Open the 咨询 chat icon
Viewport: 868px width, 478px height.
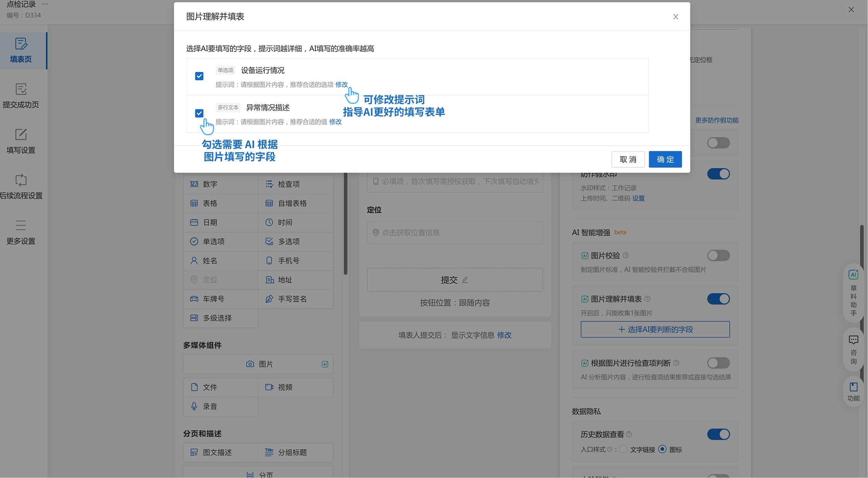tap(853, 340)
